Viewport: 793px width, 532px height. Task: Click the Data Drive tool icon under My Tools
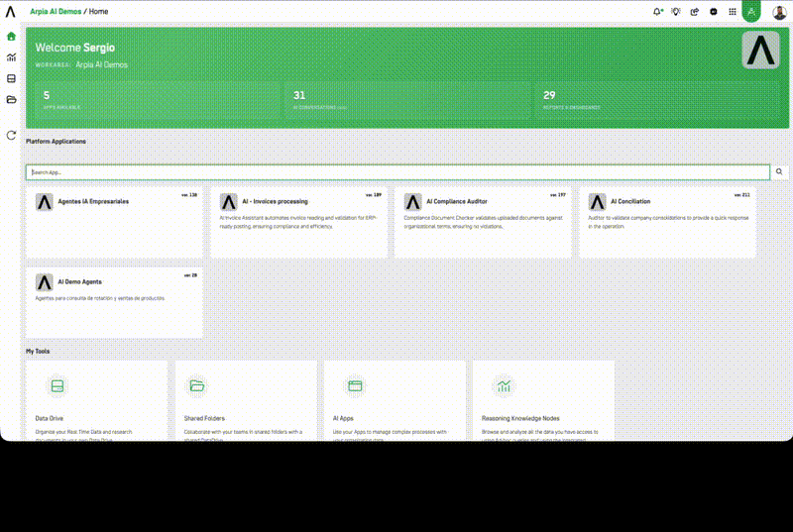[57, 386]
